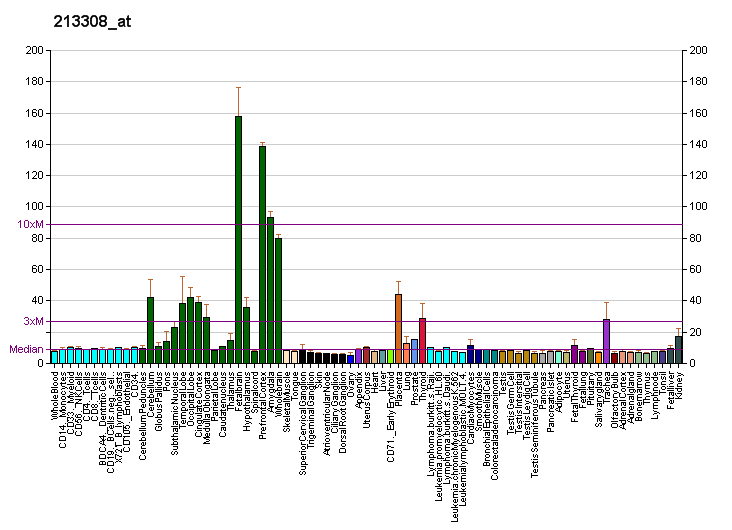Click the 10xM threshold label
The width and height of the screenshot is (732, 530).
(31, 224)
